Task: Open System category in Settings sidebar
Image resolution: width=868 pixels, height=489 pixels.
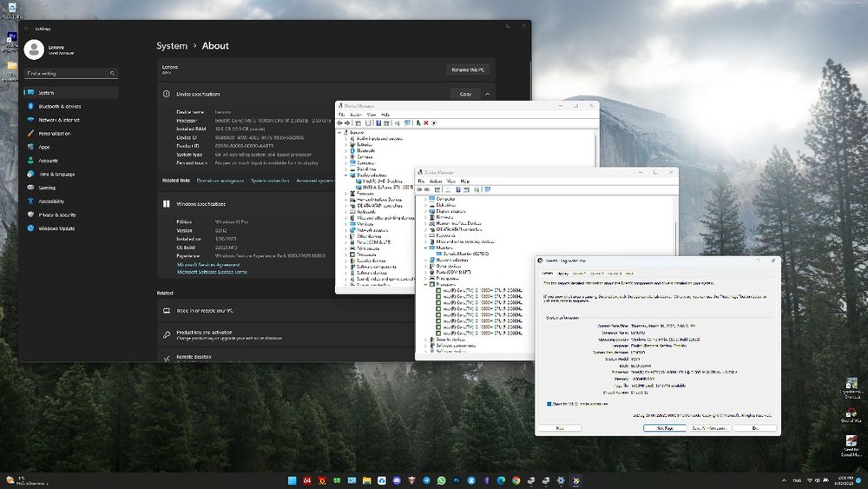Action: [71, 92]
